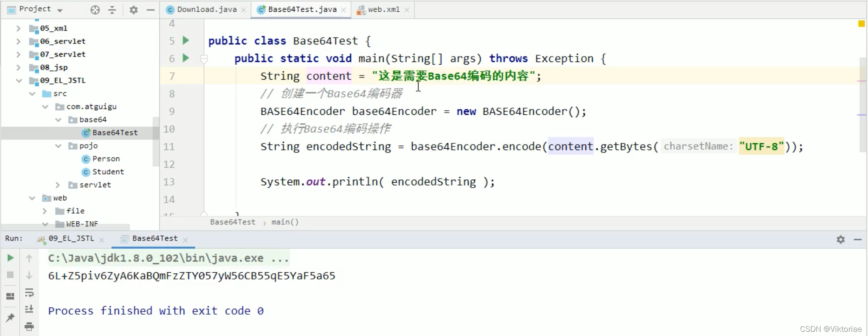The width and height of the screenshot is (868, 336).
Task: Open the Project view dropdown
Action: (x=60, y=10)
